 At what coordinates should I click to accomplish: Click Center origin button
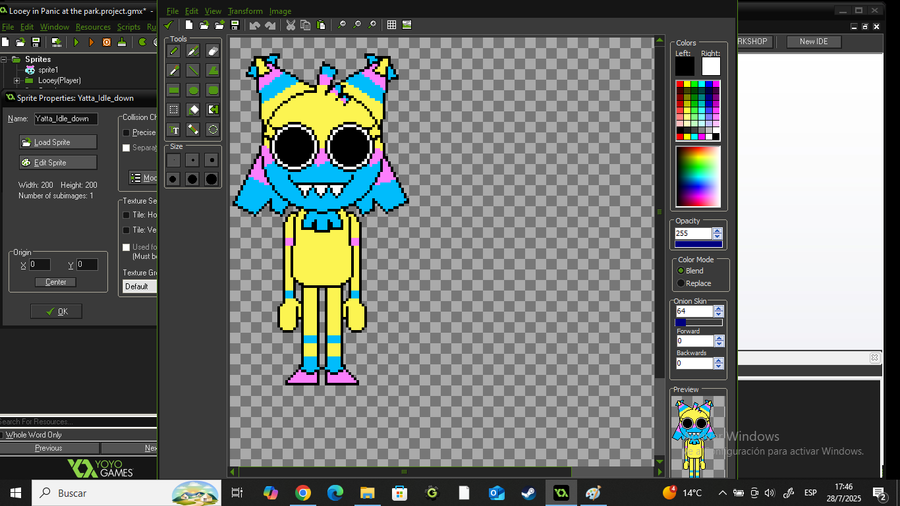(x=56, y=282)
